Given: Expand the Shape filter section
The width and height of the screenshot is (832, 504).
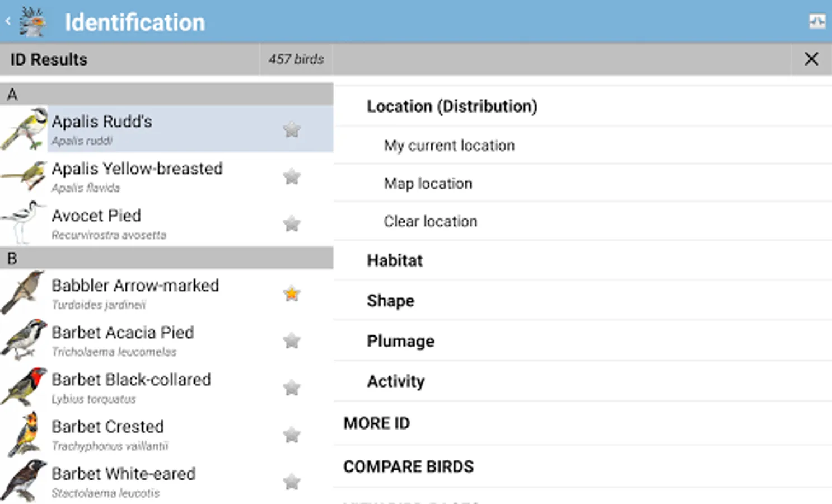Looking at the screenshot, I should click(x=390, y=301).
